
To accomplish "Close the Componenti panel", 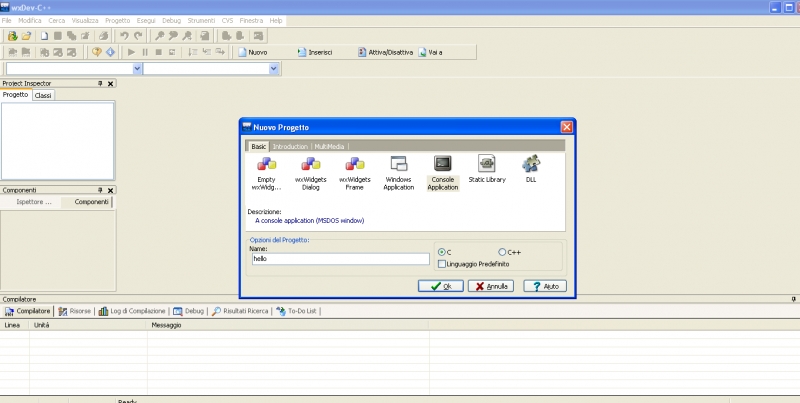I will [110, 190].
